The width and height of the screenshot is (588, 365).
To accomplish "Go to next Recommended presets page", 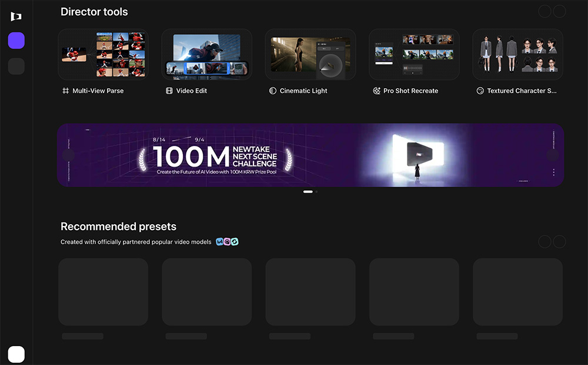I will [559, 241].
